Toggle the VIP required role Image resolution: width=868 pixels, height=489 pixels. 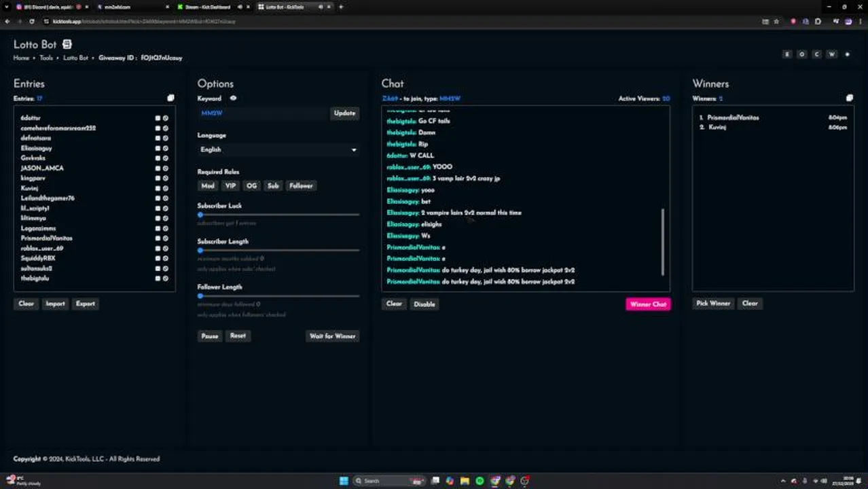tap(230, 185)
